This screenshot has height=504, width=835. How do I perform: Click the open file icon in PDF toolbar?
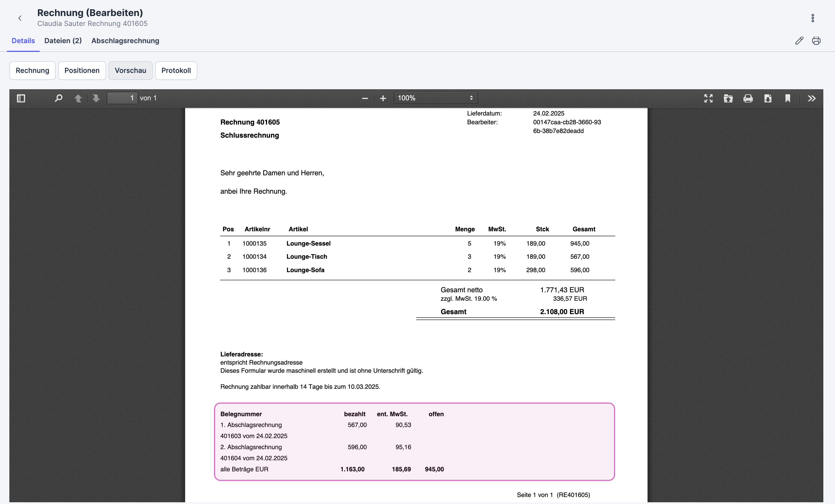[x=728, y=98]
